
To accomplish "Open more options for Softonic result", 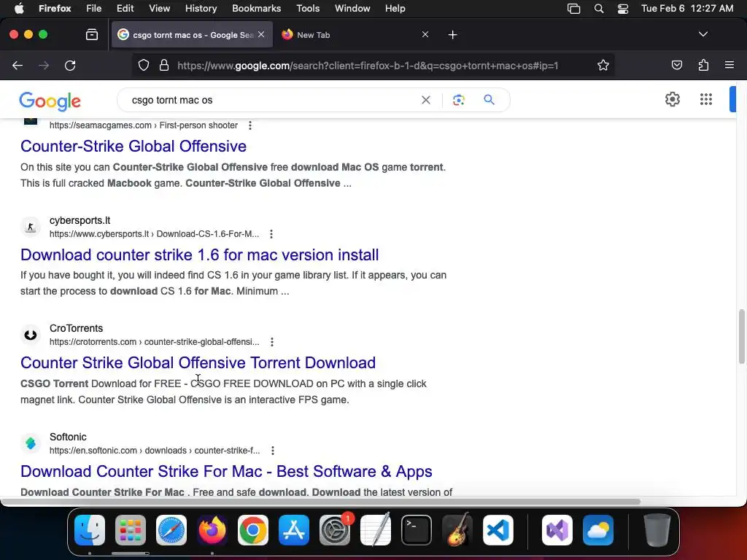I will [x=273, y=451].
